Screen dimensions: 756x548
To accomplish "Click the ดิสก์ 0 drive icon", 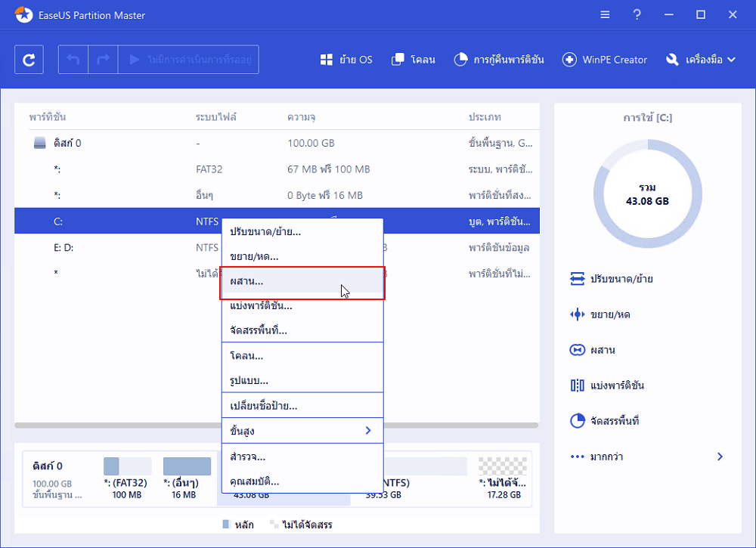I will (40, 143).
